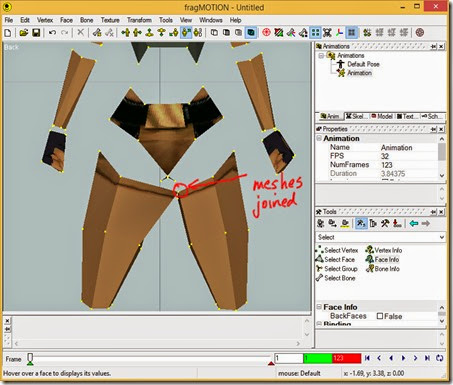This screenshot has width=453, height=385.
Task: Choose the Bone Info tool
Action: tap(383, 269)
